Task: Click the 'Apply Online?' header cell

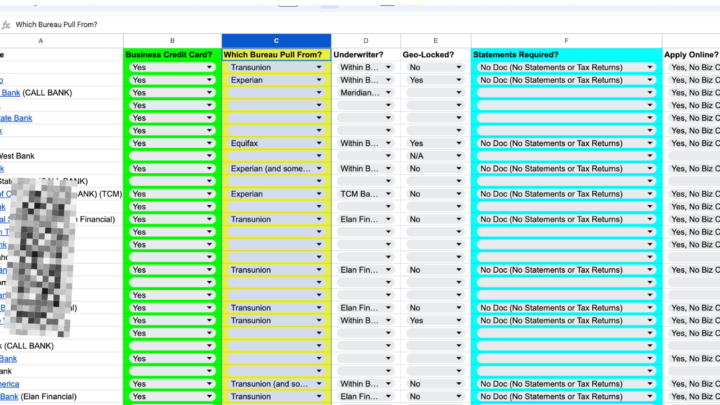Action: coord(691,55)
